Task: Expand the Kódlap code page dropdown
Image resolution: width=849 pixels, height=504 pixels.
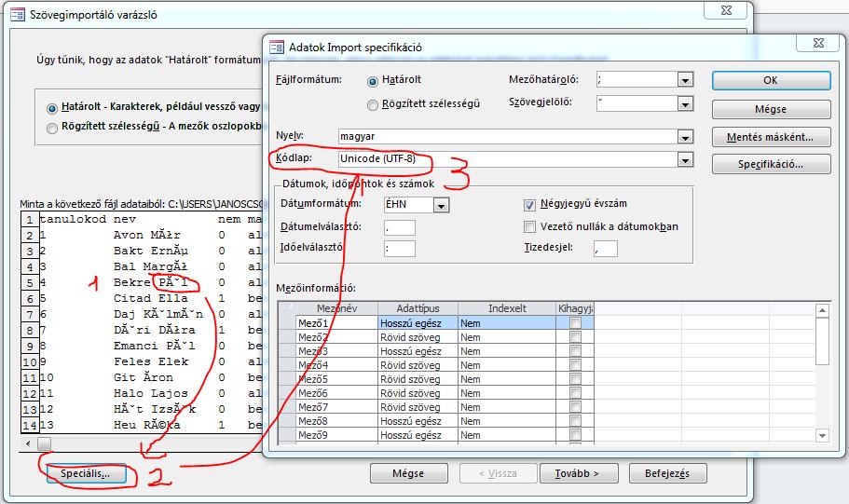Action: [x=685, y=159]
